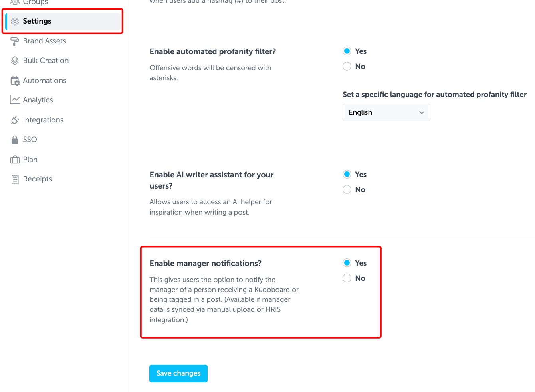Click the Save changes button
This screenshot has width=535, height=392.
pos(178,373)
